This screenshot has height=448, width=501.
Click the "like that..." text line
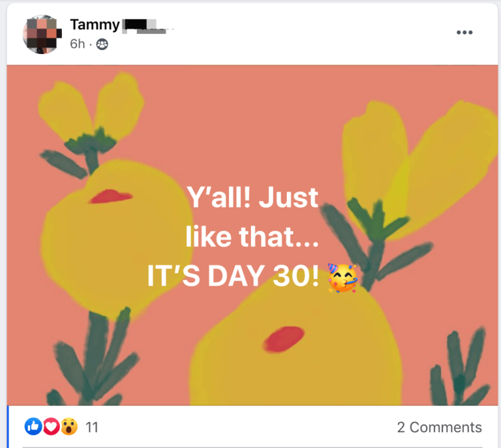tap(252, 238)
